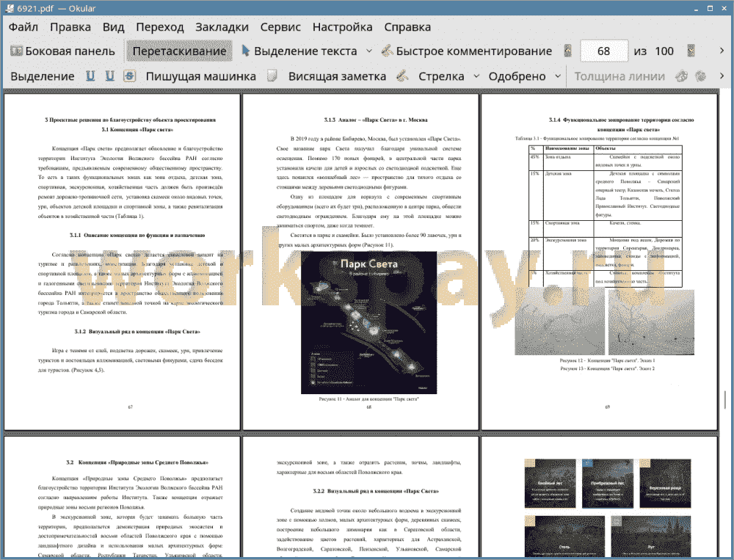The height and width of the screenshot is (560, 734).
Task: Open the Закладки menu
Action: pyautogui.click(x=222, y=27)
